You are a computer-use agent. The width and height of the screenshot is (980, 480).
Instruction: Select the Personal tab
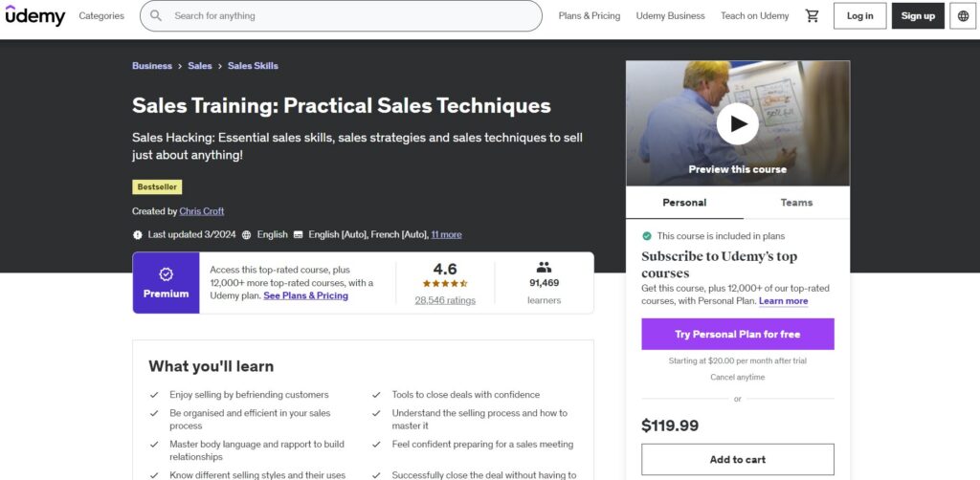[684, 203]
